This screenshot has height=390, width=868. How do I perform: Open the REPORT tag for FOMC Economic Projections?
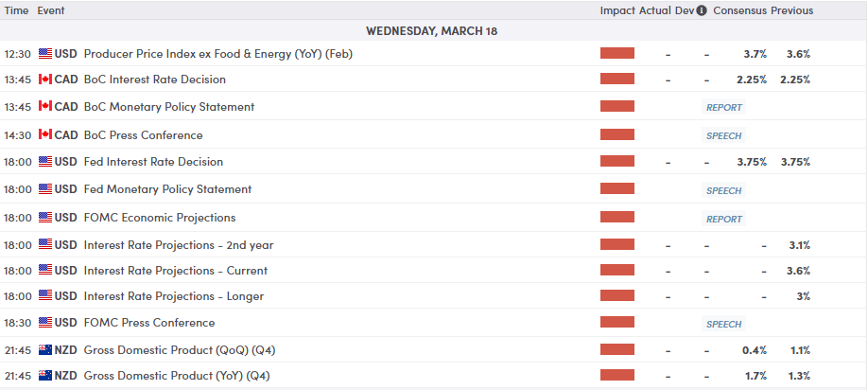click(724, 219)
